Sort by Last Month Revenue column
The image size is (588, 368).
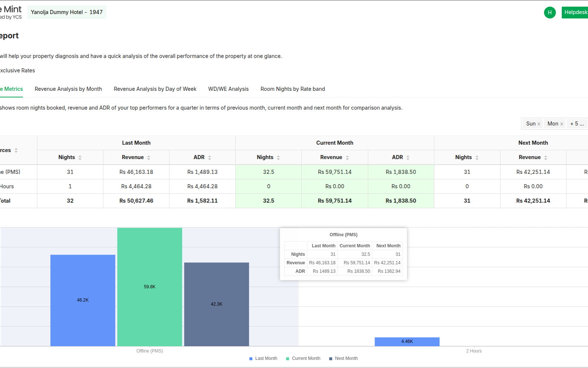(x=148, y=158)
